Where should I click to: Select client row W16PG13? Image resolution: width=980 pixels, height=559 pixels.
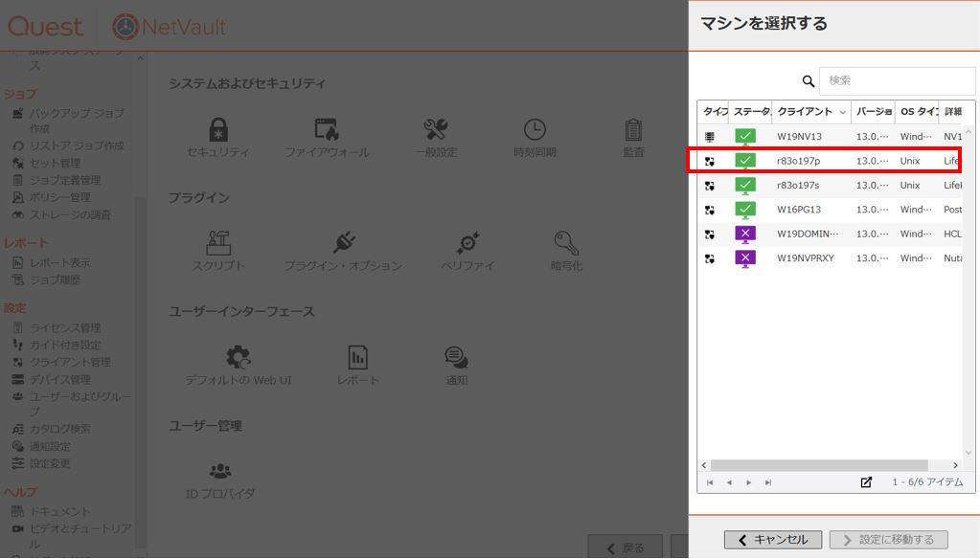[x=830, y=210]
